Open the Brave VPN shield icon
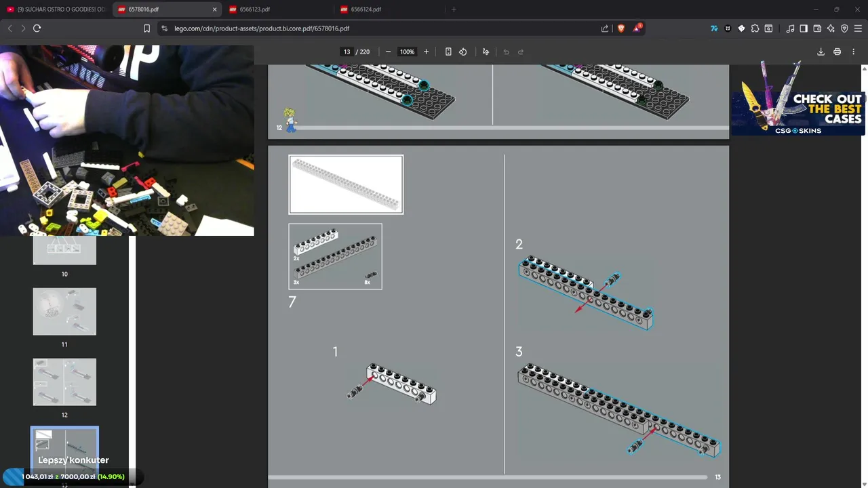The height and width of the screenshot is (488, 868). [x=844, y=28]
